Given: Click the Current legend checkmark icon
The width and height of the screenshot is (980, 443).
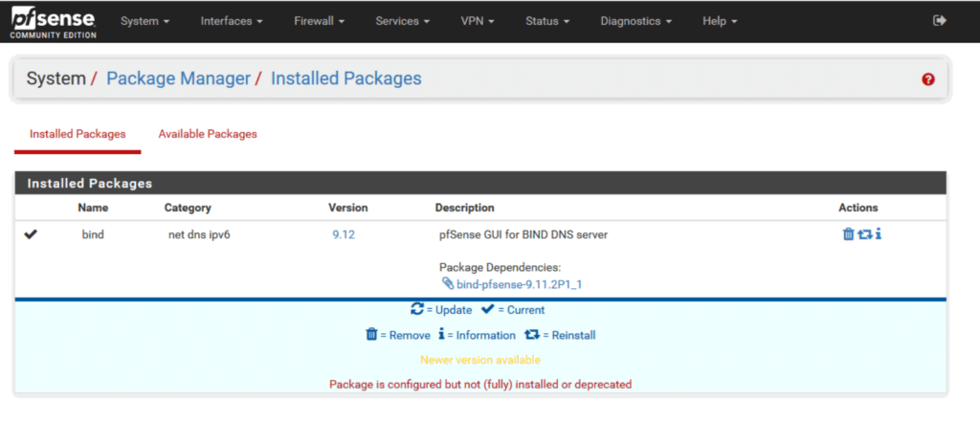Looking at the screenshot, I should click(488, 309).
